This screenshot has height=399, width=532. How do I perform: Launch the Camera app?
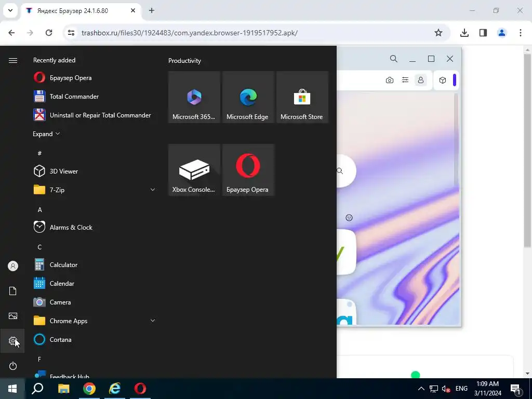94,302
